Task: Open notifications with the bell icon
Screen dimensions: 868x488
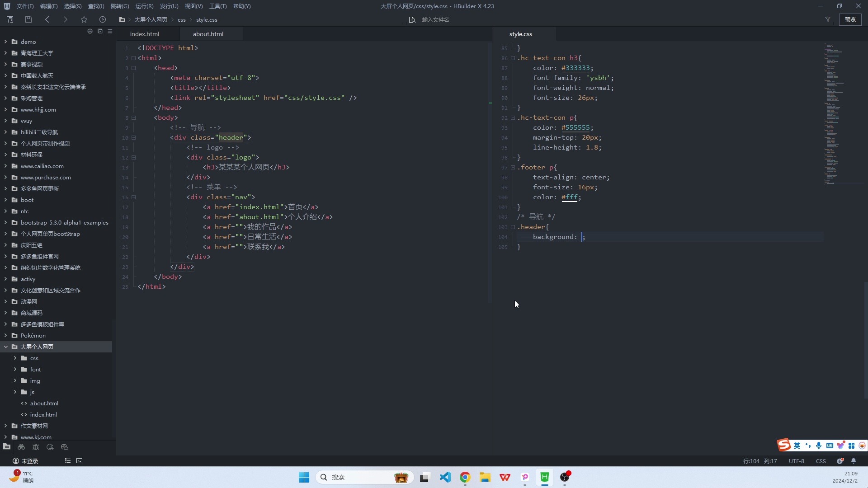Action: tap(854, 461)
